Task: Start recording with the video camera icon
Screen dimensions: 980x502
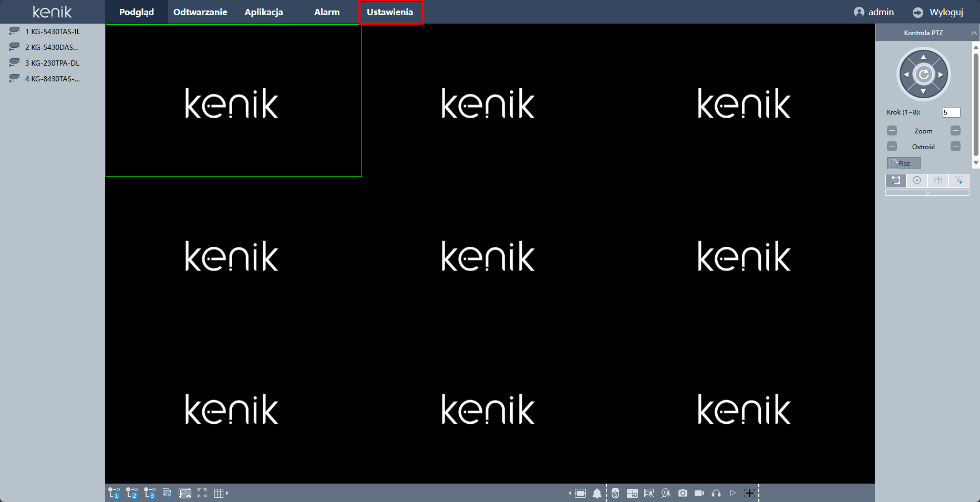Action: click(699, 493)
